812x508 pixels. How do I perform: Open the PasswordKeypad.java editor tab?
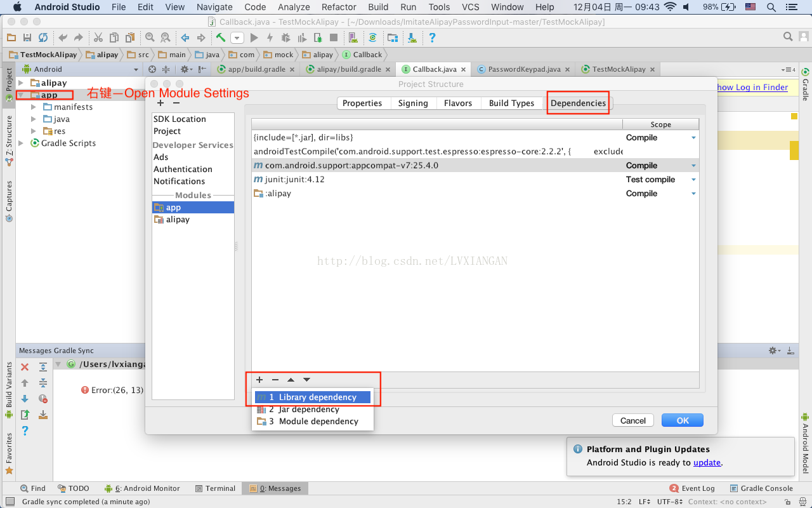524,69
